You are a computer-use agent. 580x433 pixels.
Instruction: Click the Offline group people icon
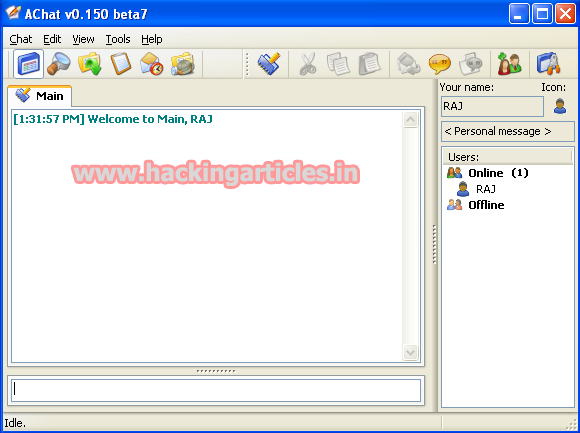455,205
